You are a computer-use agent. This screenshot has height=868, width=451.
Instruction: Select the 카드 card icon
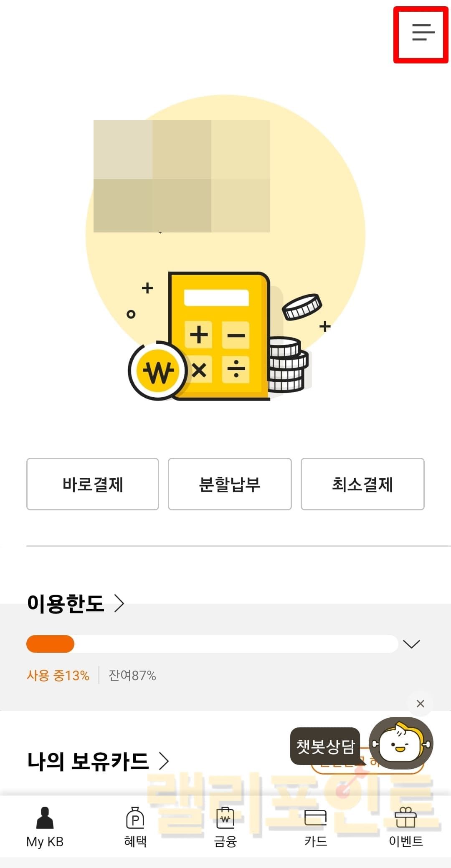(315, 818)
